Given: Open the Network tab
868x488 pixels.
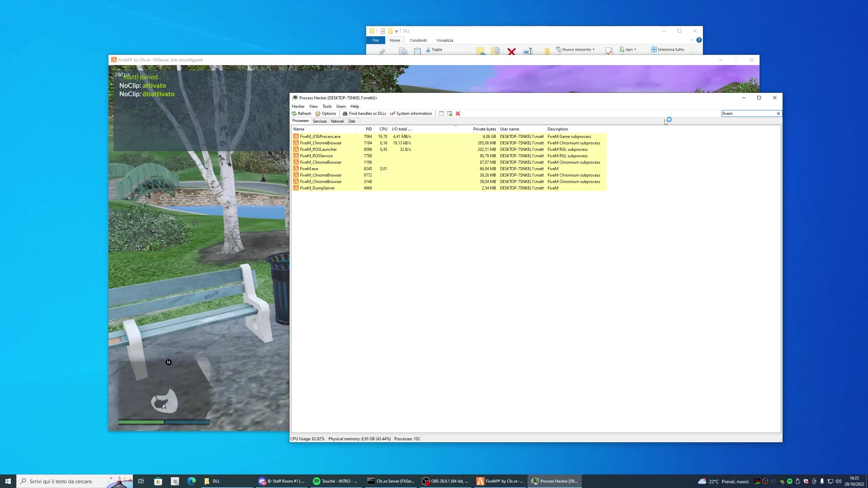Looking at the screenshot, I should coord(337,121).
